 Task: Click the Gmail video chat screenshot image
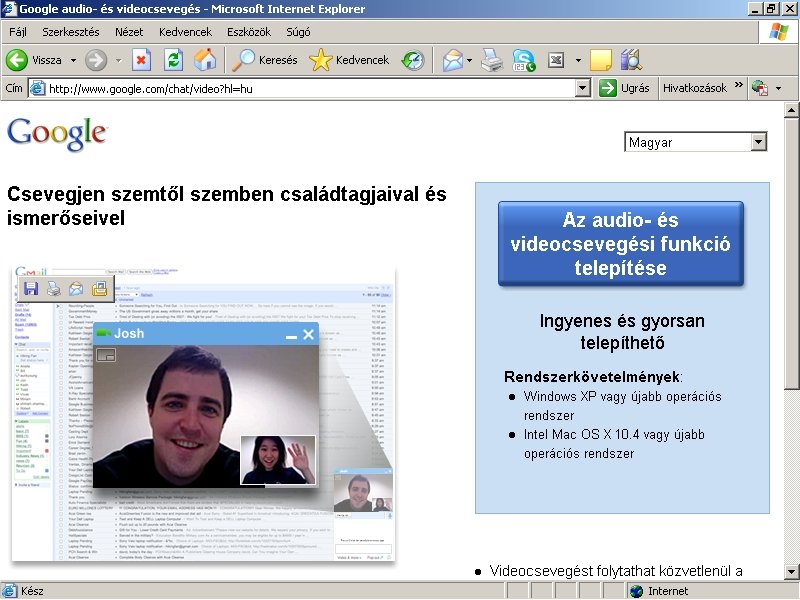(x=203, y=414)
